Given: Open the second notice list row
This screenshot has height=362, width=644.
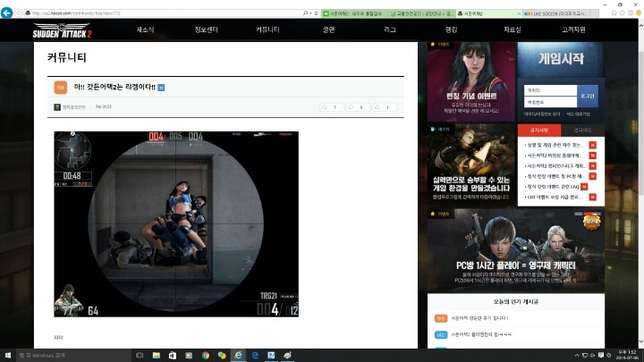Looking at the screenshot, I should [560, 156].
